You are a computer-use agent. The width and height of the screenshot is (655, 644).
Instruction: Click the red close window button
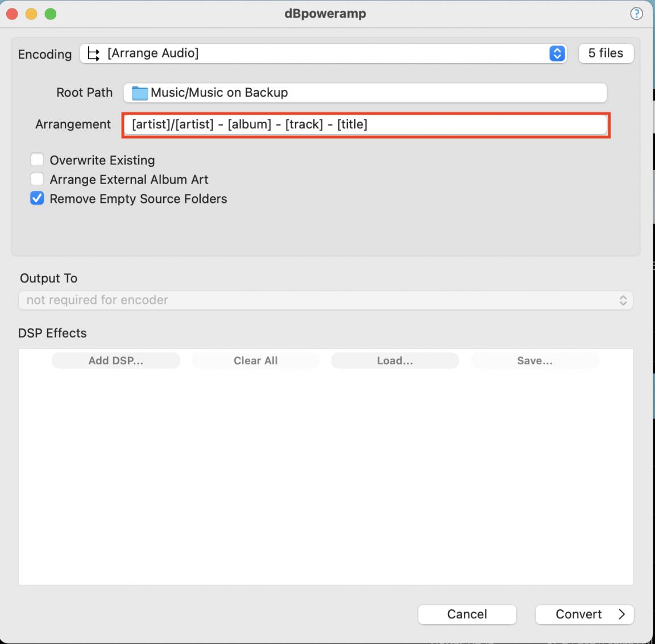click(x=13, y=14)
